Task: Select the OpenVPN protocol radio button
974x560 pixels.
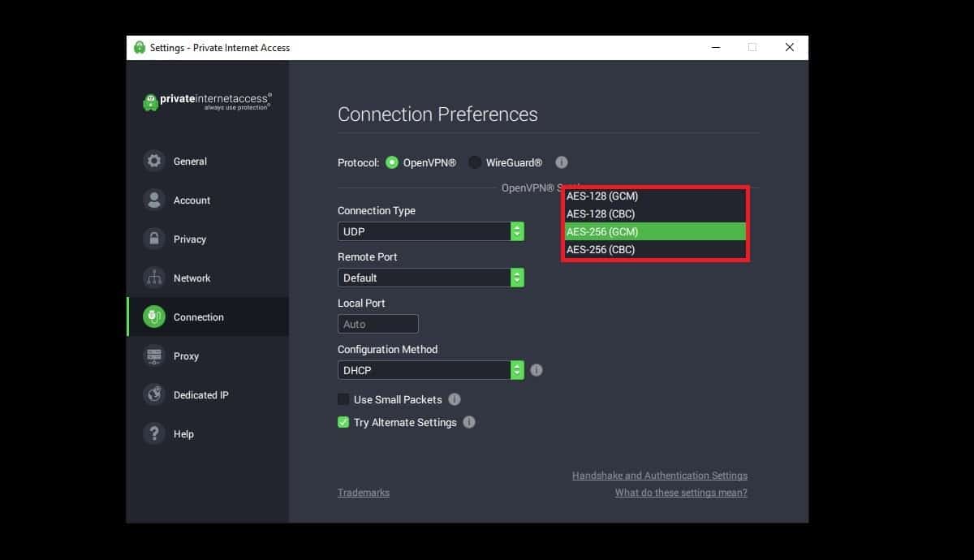Action: [392, 162]
